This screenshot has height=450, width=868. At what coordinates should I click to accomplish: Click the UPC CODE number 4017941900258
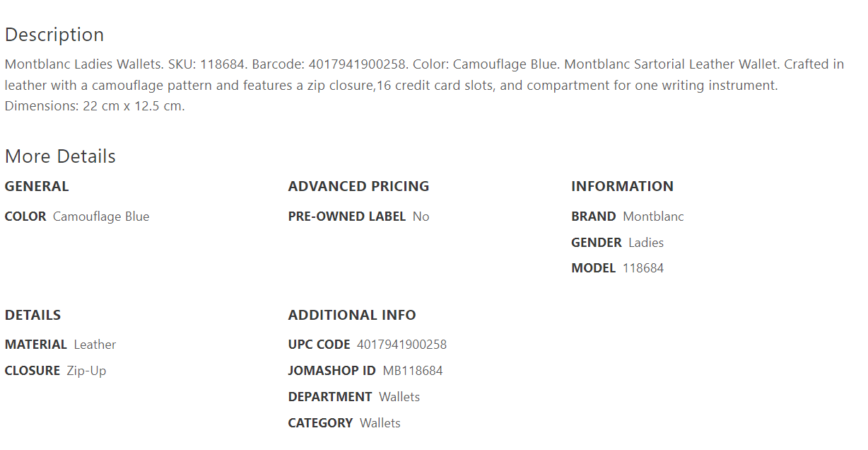pyautogui.click(x=401, y=345)
